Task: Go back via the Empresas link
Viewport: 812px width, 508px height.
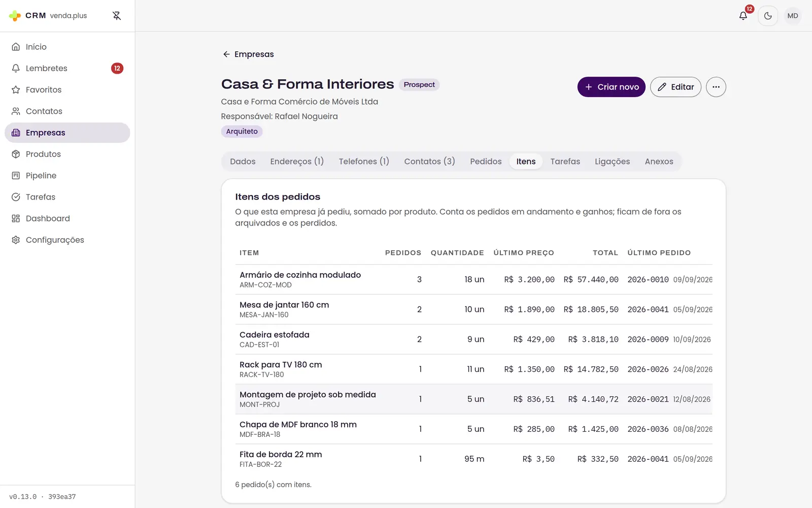Action: (x=248, y=54)
